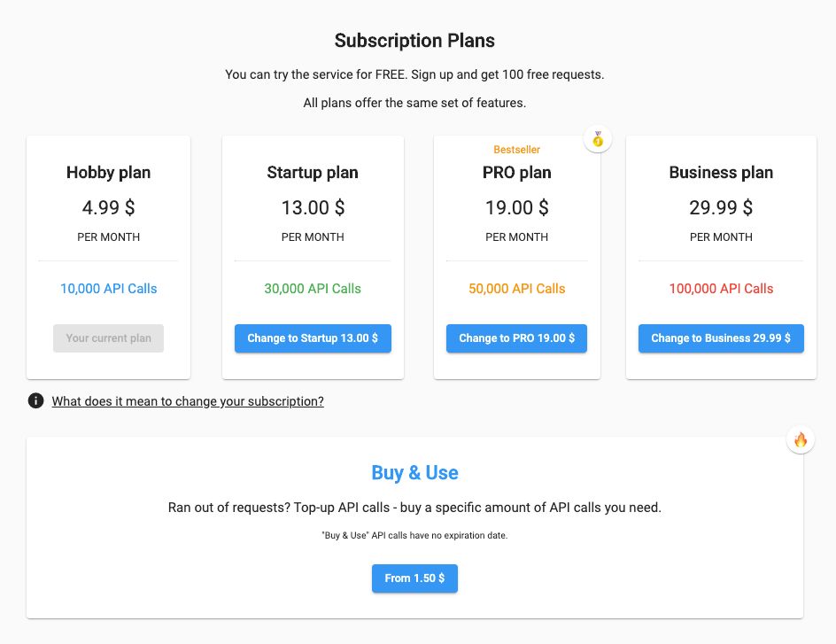Click the Buy & Use heading
This screenshot has width=836, height=644.
414,472
